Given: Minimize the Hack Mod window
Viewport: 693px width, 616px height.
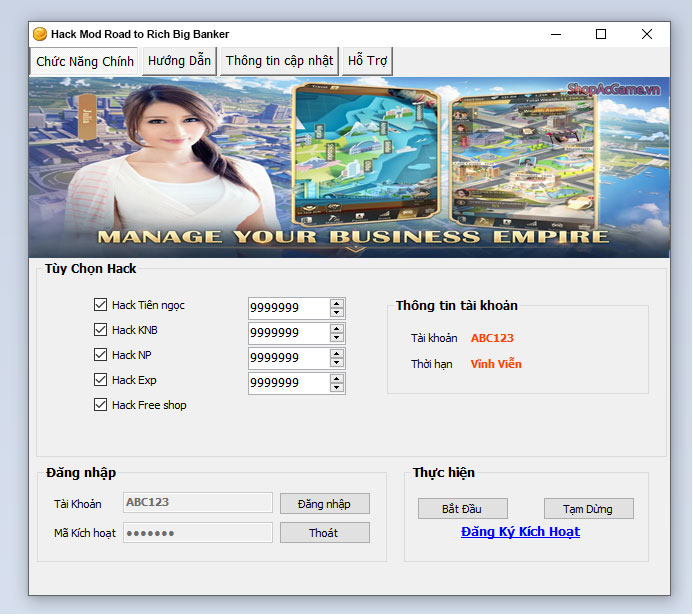Looking at the screenshot, I should (x=556, y=34).
